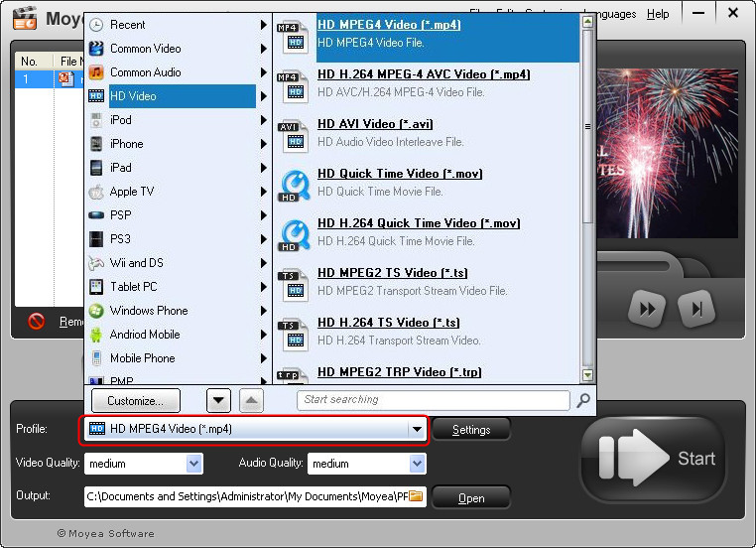
Task: Click the format list scroll-down arrow
Action: 587,375
